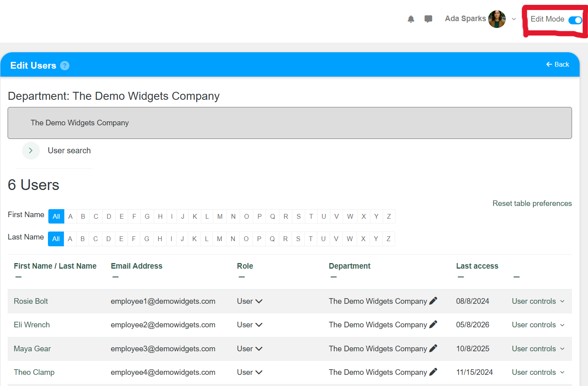Sort by Email Address column header
588x386 pixels.
click(x=137, y=266)
